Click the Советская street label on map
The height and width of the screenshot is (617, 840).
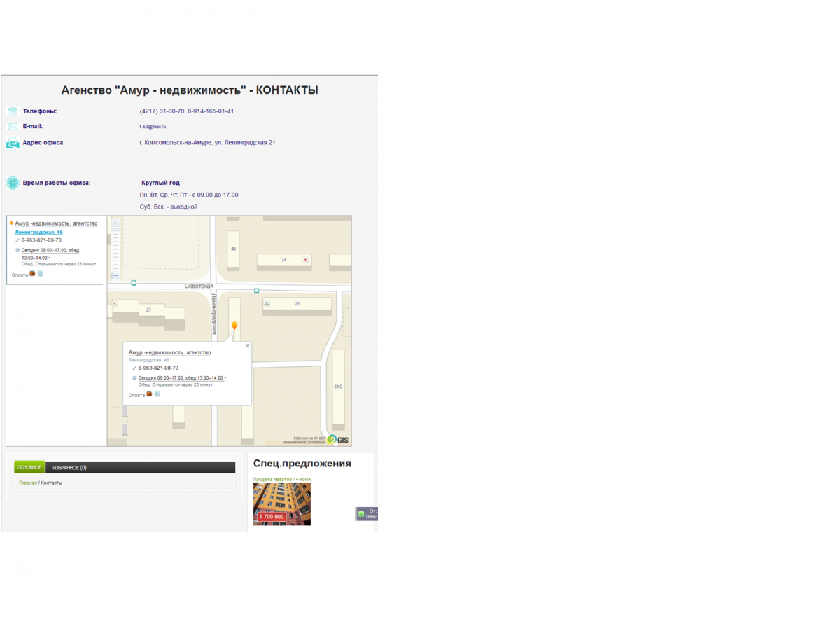pyautogui.click(x=199, y=286)
